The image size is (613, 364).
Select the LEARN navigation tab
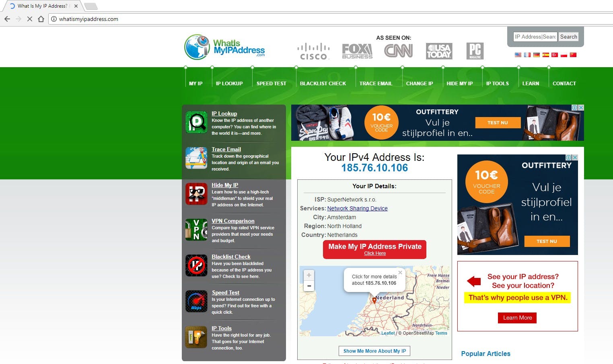point(531,83)
